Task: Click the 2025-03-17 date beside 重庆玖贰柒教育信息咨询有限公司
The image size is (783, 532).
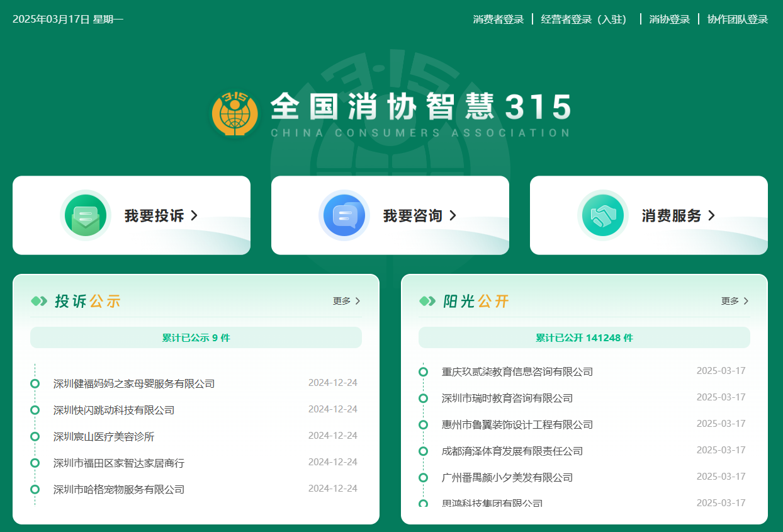Action: [x=721, y=371]
